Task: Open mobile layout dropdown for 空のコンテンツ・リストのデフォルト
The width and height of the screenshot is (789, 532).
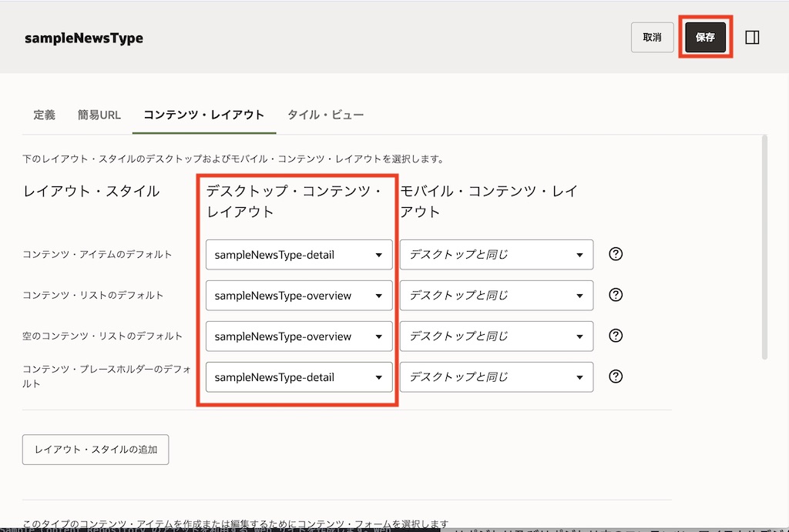Action: 496,336
